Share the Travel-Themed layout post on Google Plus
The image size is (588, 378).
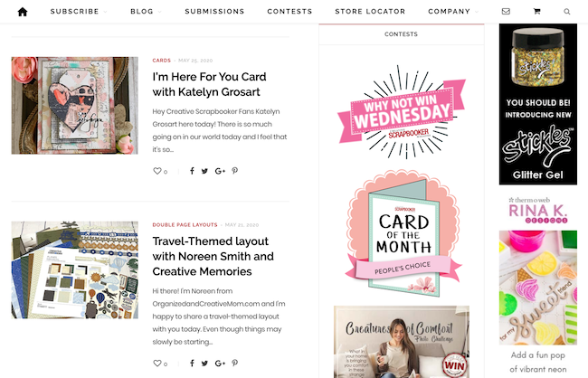pyautogui.click(x=220, y=364)
